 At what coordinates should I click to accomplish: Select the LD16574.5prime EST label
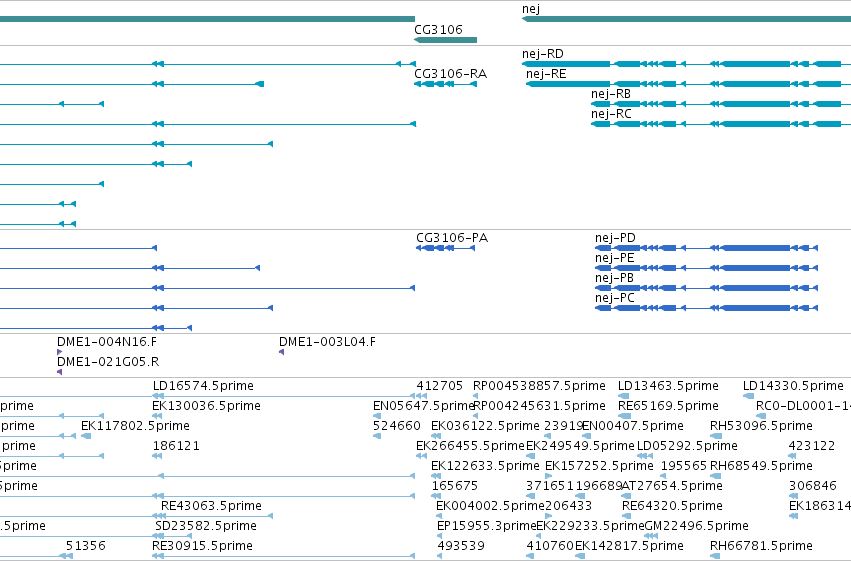point(203,386)
